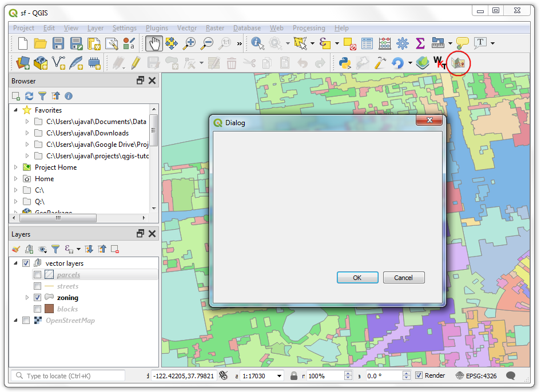Image resolution: width=541 pixels, height=392 pixels.
Task: Open the Processing menu
Action: tap(308, 28)
